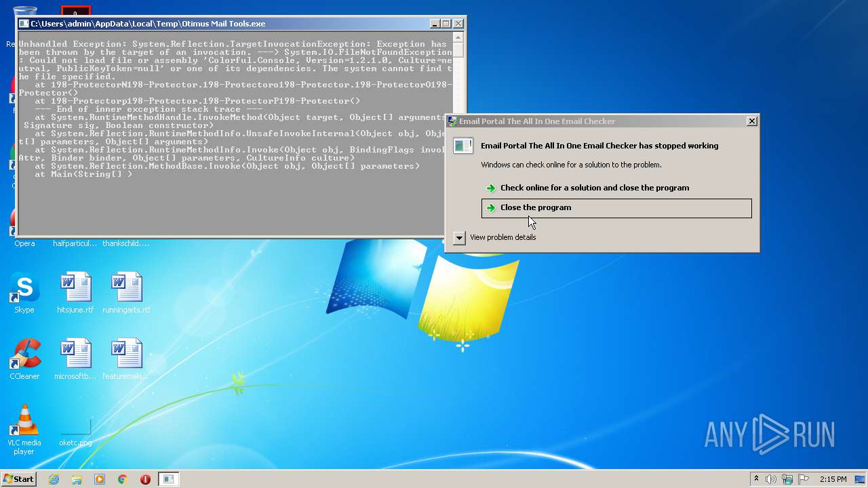This screenshot has width=868, height=488.
Task: Check online for a solution and close
Action: tap(616, 188)
